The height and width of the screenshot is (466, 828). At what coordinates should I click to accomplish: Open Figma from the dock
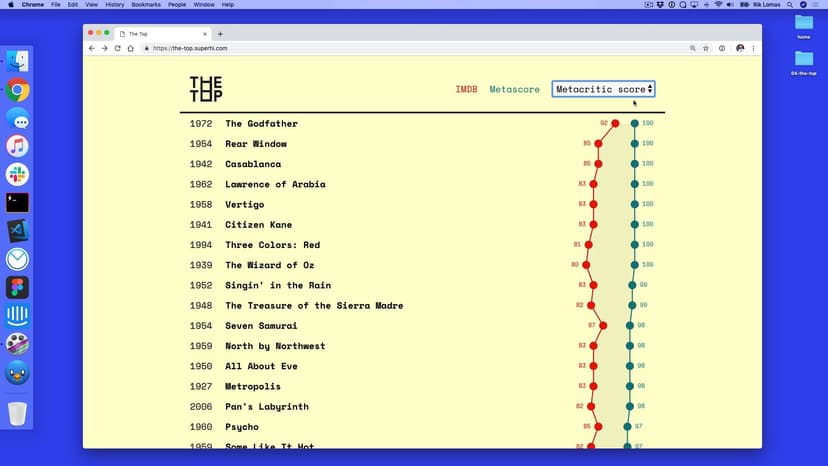(17, 288)
